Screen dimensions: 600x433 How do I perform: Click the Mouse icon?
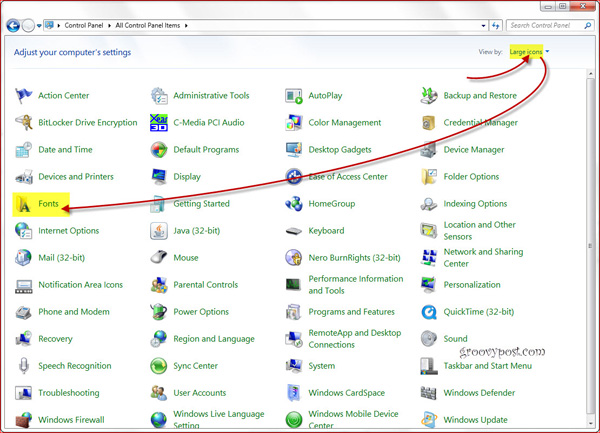(x=159, y=258)
